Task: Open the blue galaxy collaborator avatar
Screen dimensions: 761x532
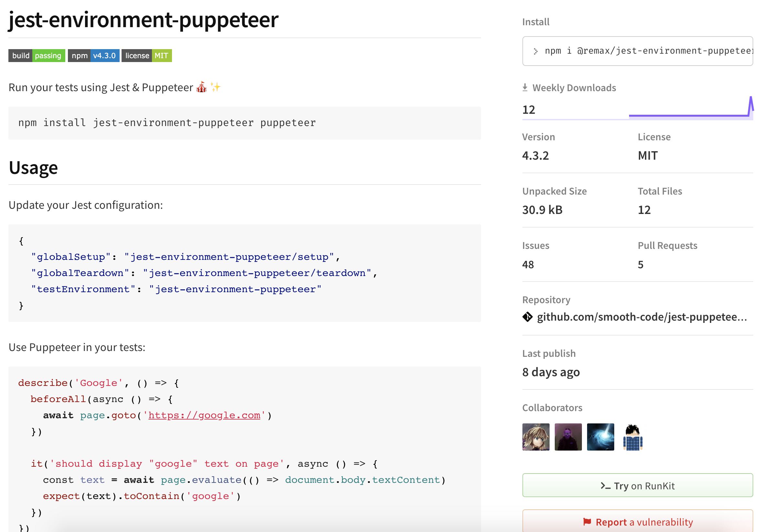Action: click(x=600, y=437)
